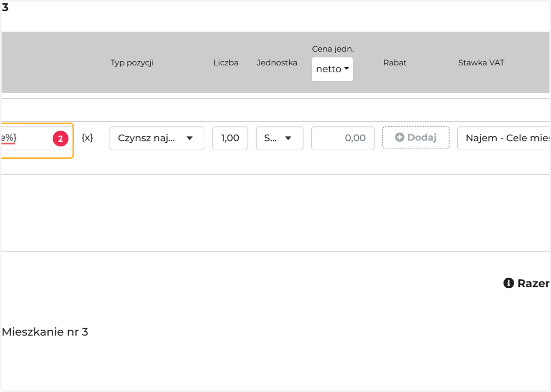Screen dimensions: 551x392
Task: Open the unit dropdown showing S...
Action: click(x=280, y=138)
